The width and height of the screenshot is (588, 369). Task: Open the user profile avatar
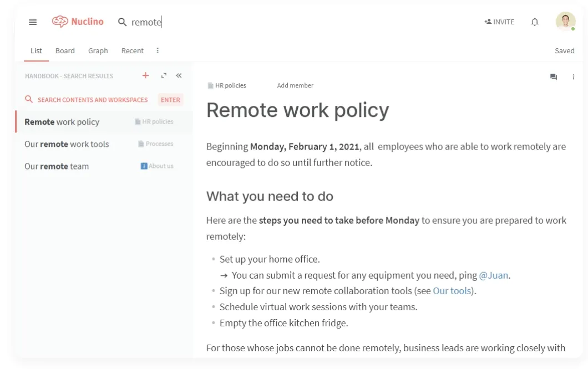click(565, 22)
